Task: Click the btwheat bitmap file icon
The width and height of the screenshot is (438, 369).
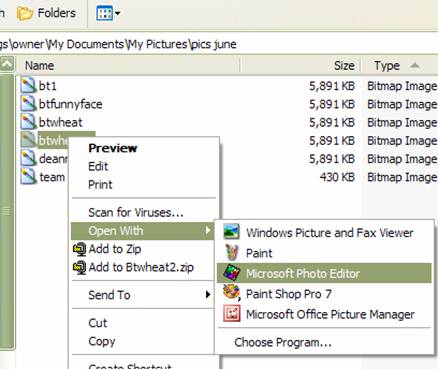Action: (28, 122)
